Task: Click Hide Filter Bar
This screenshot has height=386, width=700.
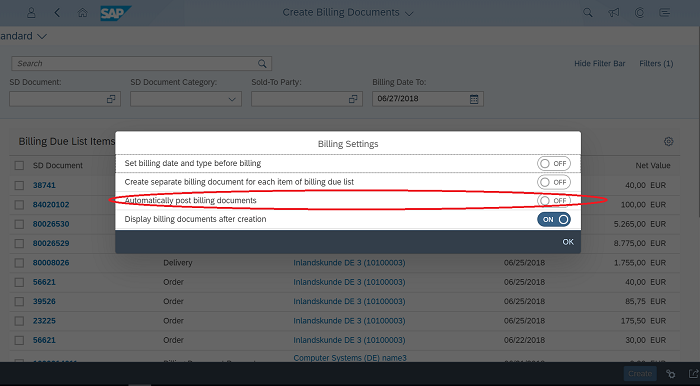Action: pyautogui.click(x=600, y=64)
